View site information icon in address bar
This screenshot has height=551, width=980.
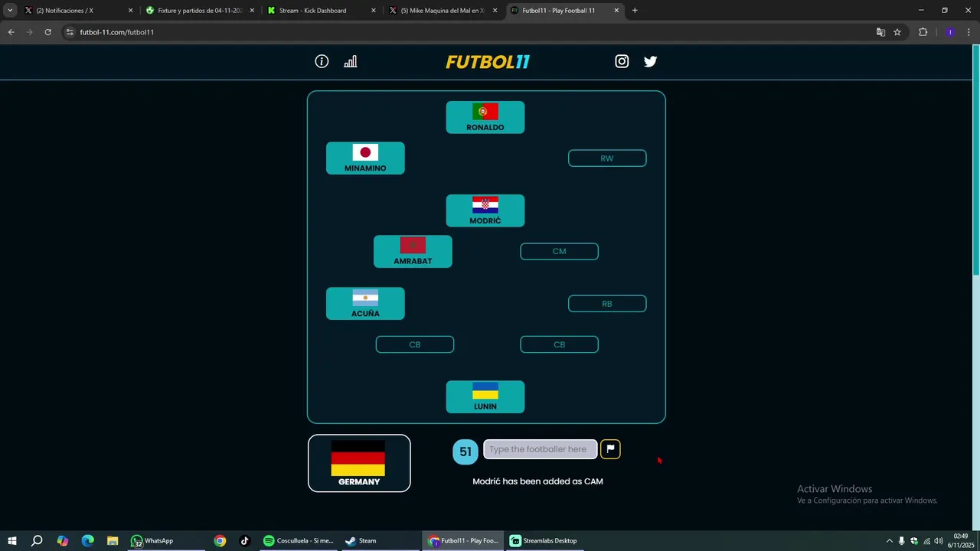point(70,32)
